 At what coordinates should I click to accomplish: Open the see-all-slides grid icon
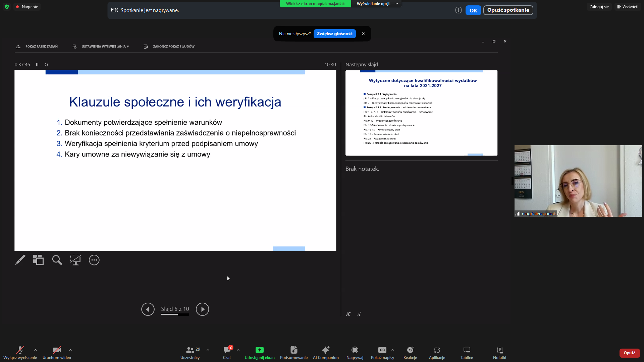tap(38, 260)
